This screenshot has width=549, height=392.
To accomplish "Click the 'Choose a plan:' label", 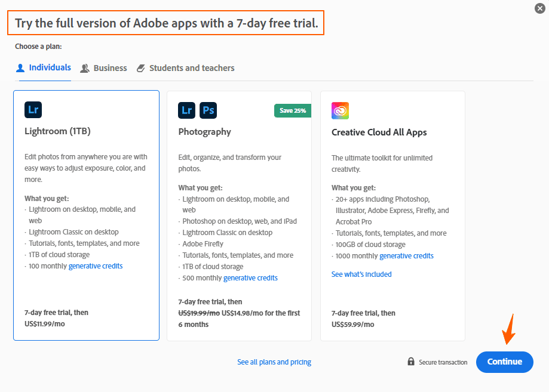I will coord(38,47).
